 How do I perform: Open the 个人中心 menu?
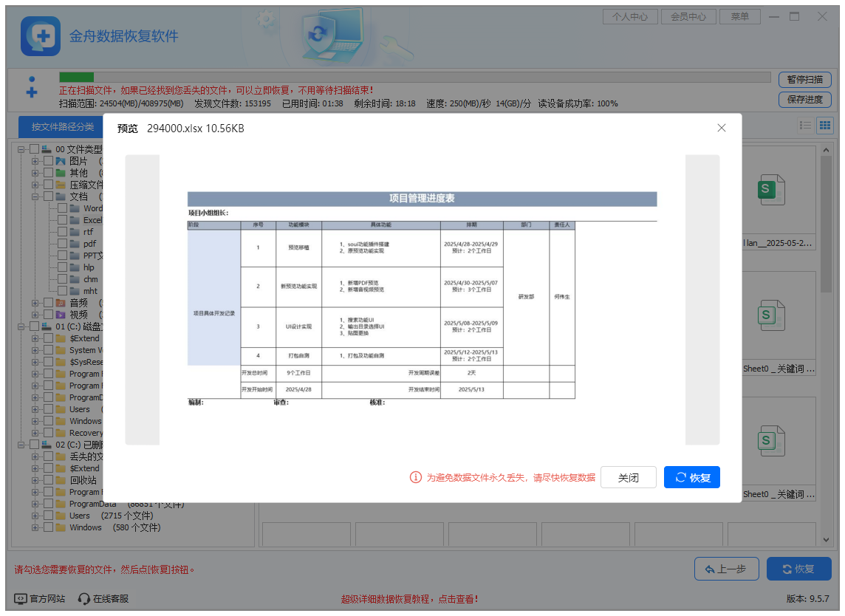630,17
